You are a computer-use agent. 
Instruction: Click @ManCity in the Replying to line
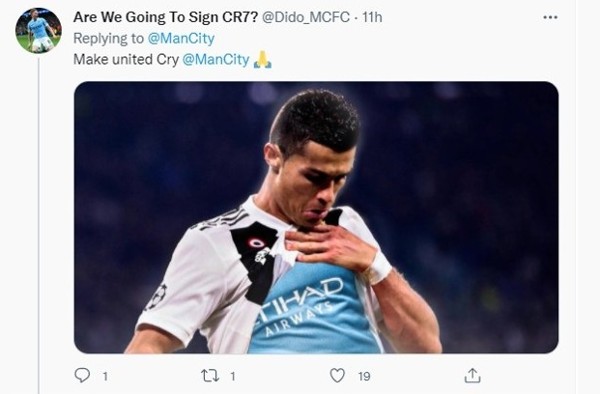point(181,38)
